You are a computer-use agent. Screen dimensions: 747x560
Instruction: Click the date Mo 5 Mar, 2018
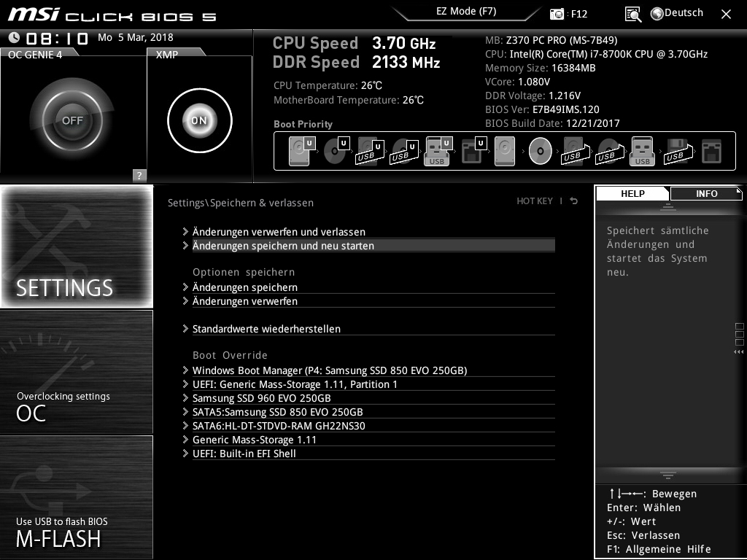[135, 37]
